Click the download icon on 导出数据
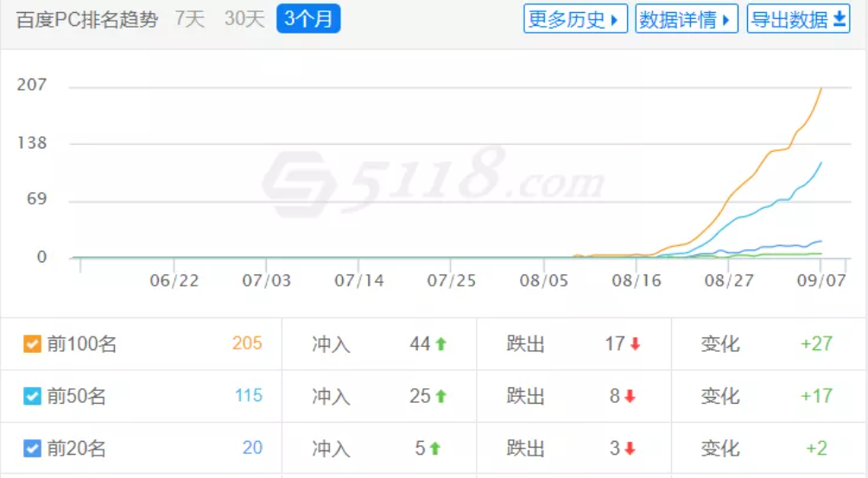The width and height of the screenshot is (868, 478). pyautogui.click(x=839, y=19)
